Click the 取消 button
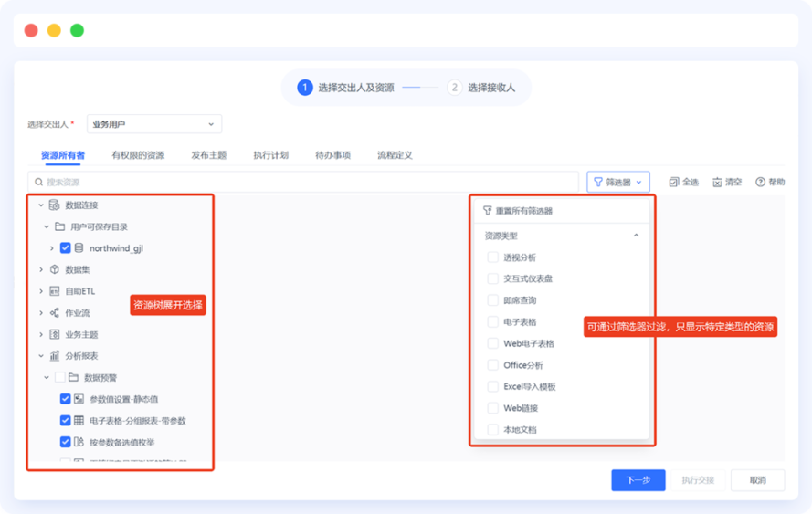This screenshot has width=812, height=514. pyautogui.click(x=757, y=480)
